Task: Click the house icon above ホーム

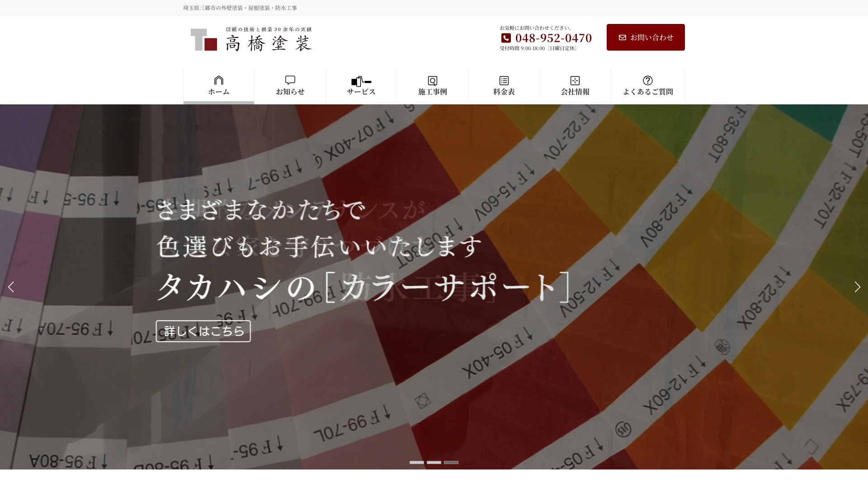Action: pyautogui.click(x=219, y=80)
